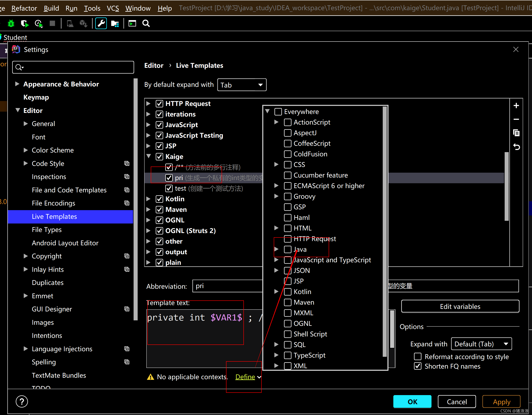This screenshot has width=532, height=415.
Task: Click the Cancel button
Action: pos(457,401)
